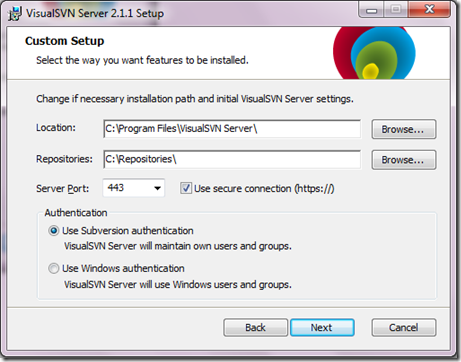Image resolution: width=461 pixels, height=362 pixels.
Task: Toggle Use secure connection (https://) checkbox
Action: click(186, 188)
